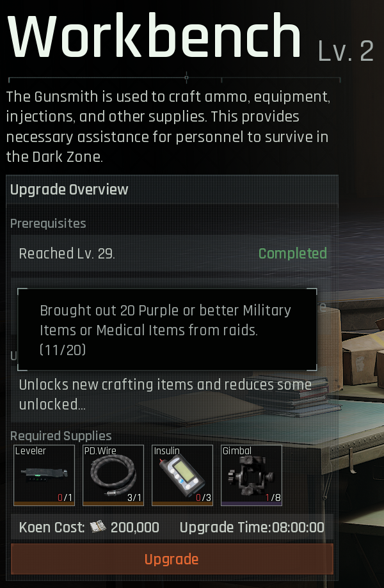Select the Leveler supply item icon
This screenshot has width=384, height=588.
44,475
